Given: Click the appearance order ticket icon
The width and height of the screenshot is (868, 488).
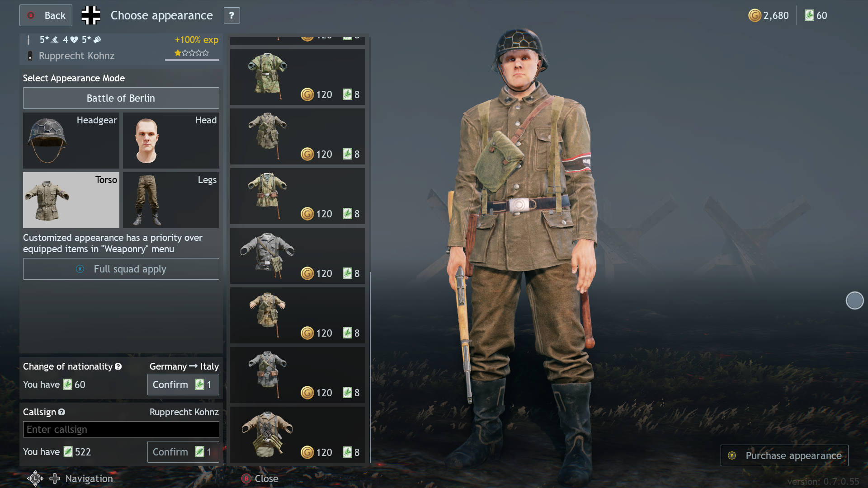Looking at the screenshot, I should click(809, 15).
